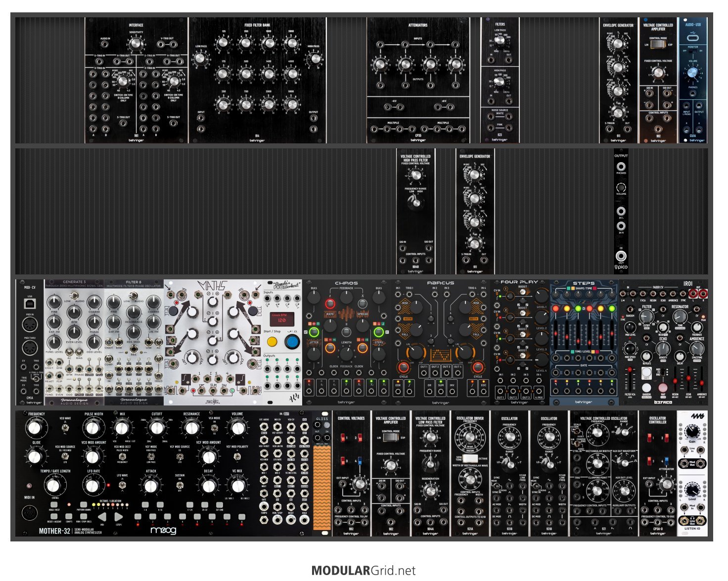The height and width of the screenshot is (581, 728).
Task: Click the PHONES jack on the Pico output module
Action: click(x=621, y=167)
